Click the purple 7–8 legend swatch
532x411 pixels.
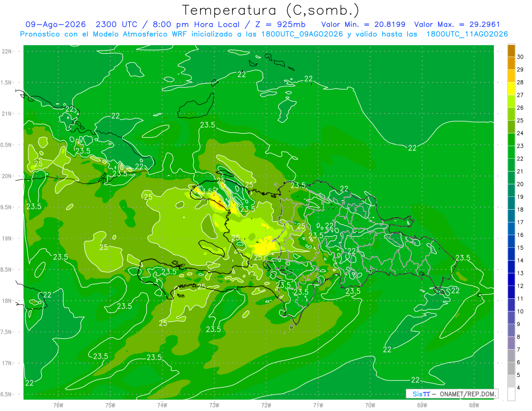[511, 343]
